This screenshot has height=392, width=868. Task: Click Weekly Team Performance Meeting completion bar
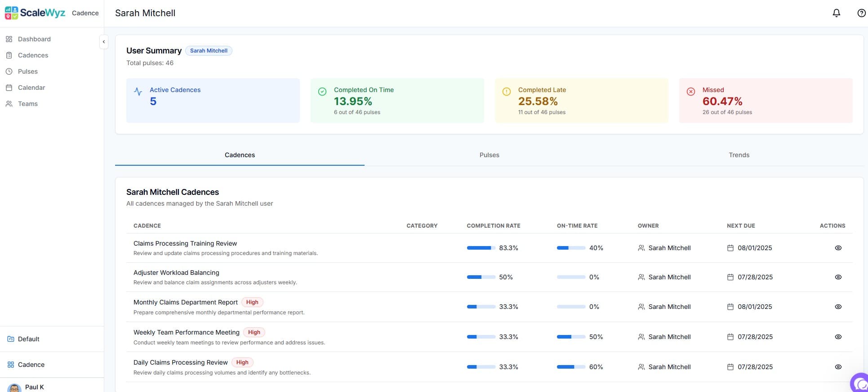(x=481, y=337)
